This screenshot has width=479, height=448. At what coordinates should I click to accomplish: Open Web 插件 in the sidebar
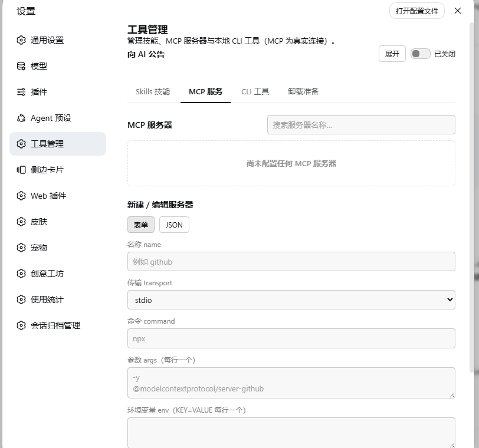coord(58,196)
